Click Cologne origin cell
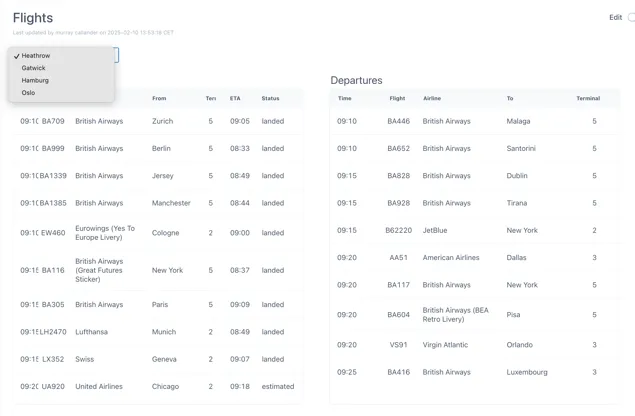 [x=165, y=233]
